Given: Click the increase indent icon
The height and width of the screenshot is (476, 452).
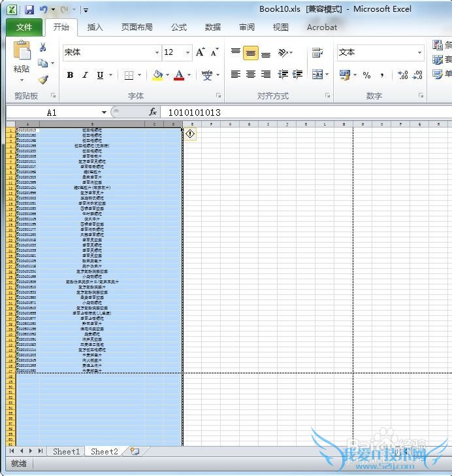Looking at the screenshot, I should [297, 75].
